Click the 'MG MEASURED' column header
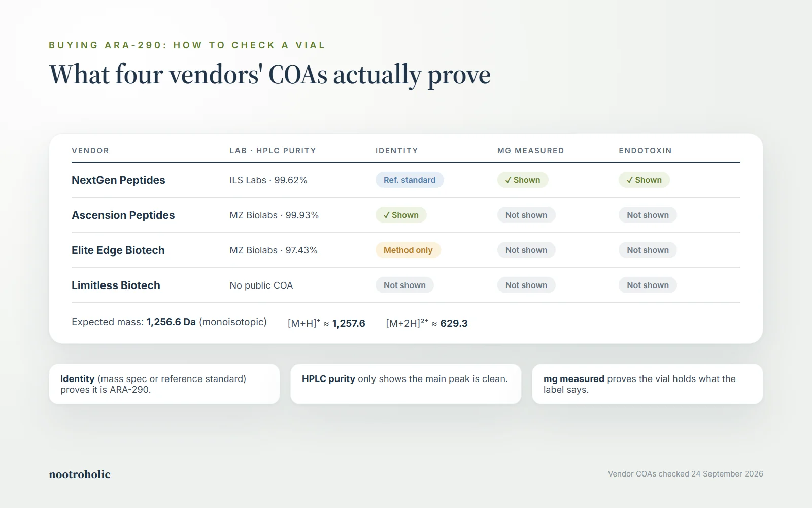The height and width of the screenshot is (508, 812). click(531, 151)
